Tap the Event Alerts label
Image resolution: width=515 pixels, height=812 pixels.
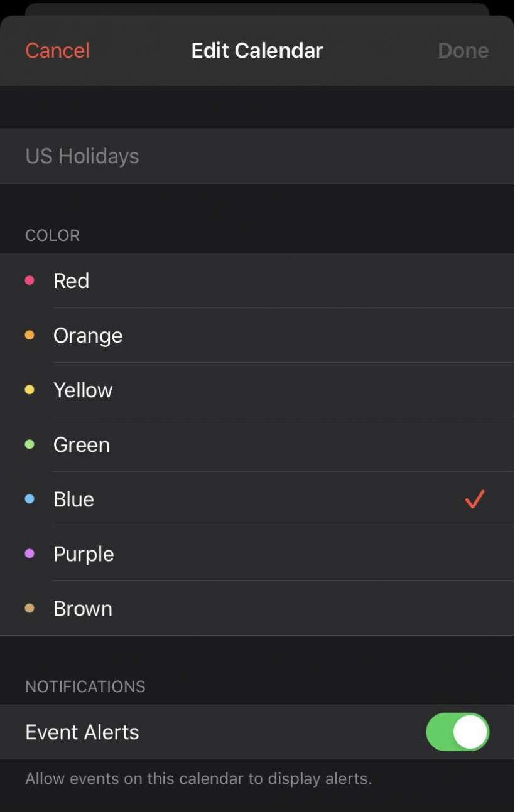coord(82,732)
